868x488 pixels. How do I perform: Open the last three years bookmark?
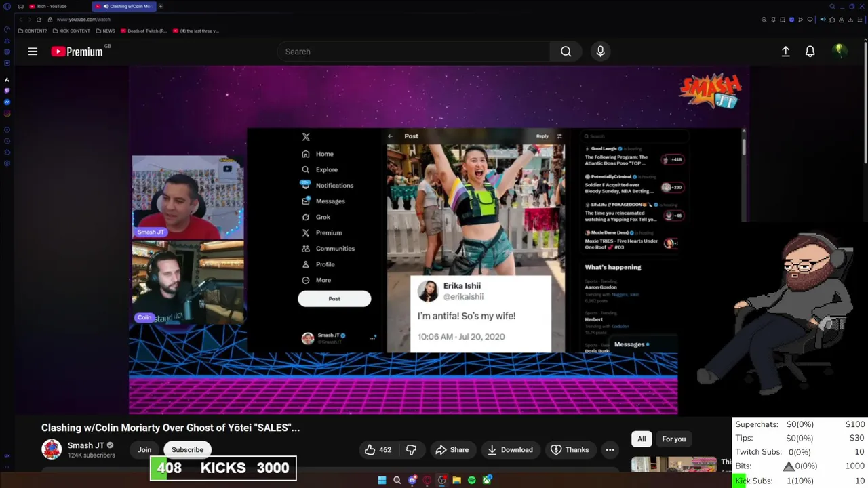[195, 30]
